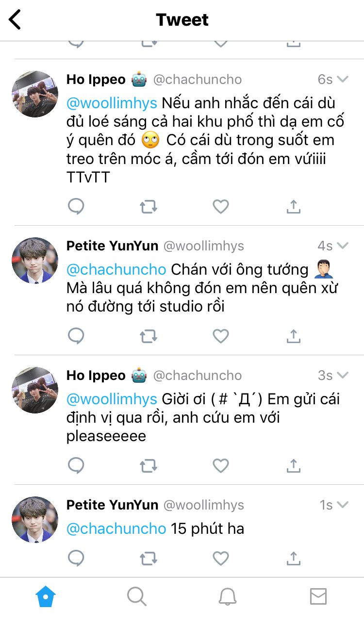Screen dimensions: 364x626
Task: Open chevron menu on the 3s tweet
Action: coord(343,375)
